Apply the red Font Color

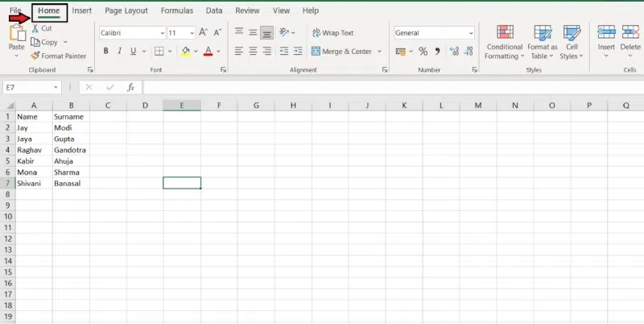pos(208,51)
